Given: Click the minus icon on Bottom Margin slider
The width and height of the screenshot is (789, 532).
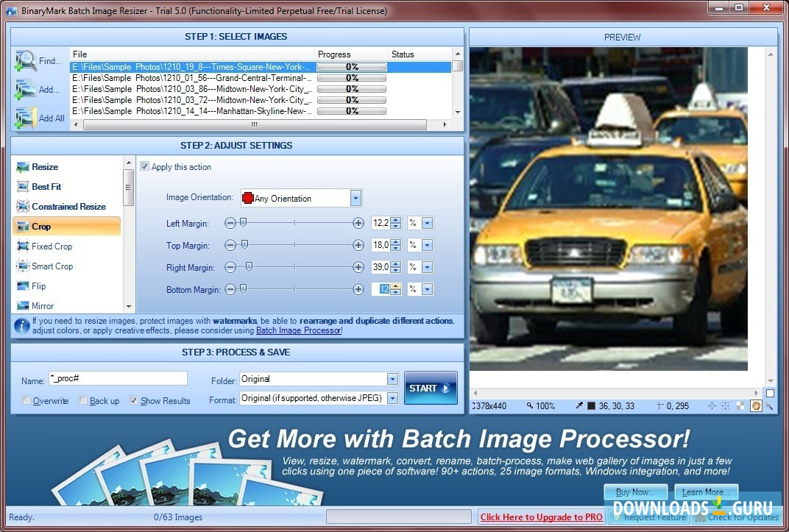Looking at the screenshot, I should click(230, 289).
